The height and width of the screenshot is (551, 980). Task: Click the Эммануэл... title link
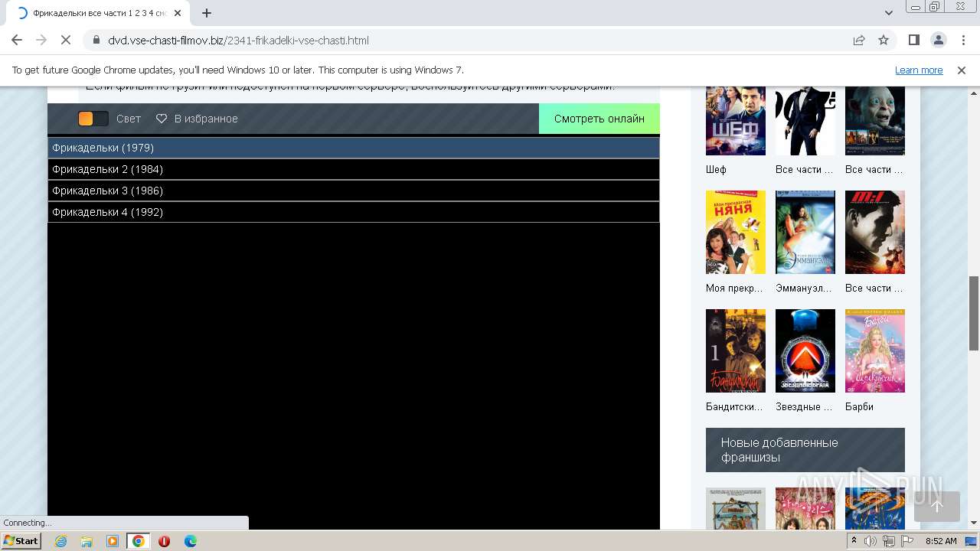804,289
